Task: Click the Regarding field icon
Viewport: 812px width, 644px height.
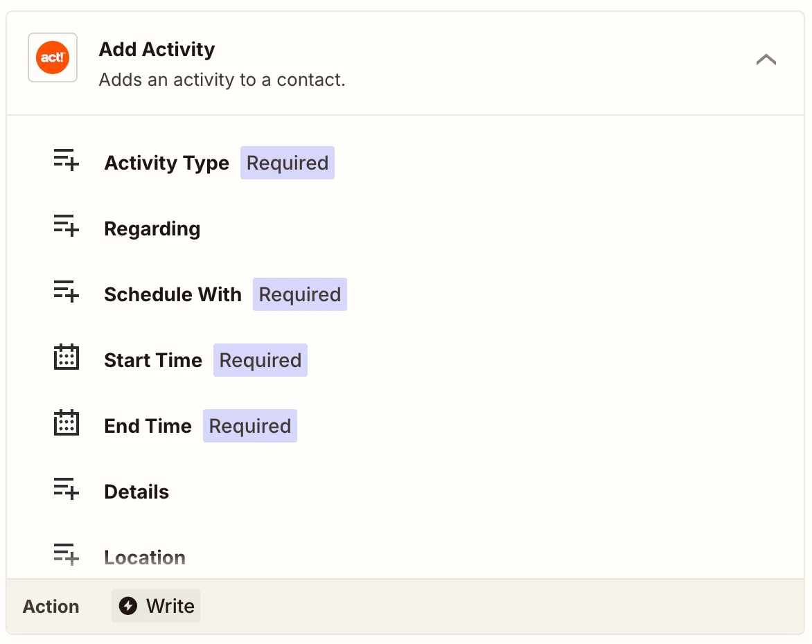Action: 67,227
